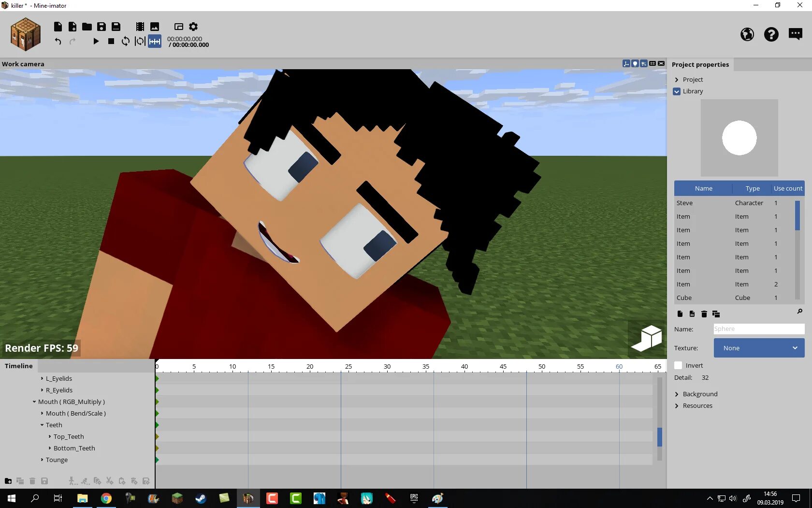812x508 pixels.
Task: Toggle the loop-region icon with side bars
Action: click(140, 41)
